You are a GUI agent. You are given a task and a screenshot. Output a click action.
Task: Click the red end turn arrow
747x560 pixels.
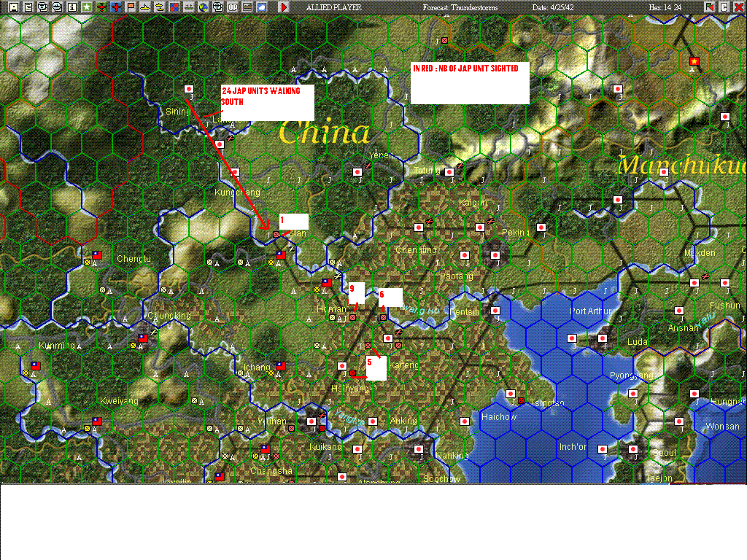coord(284,7)
